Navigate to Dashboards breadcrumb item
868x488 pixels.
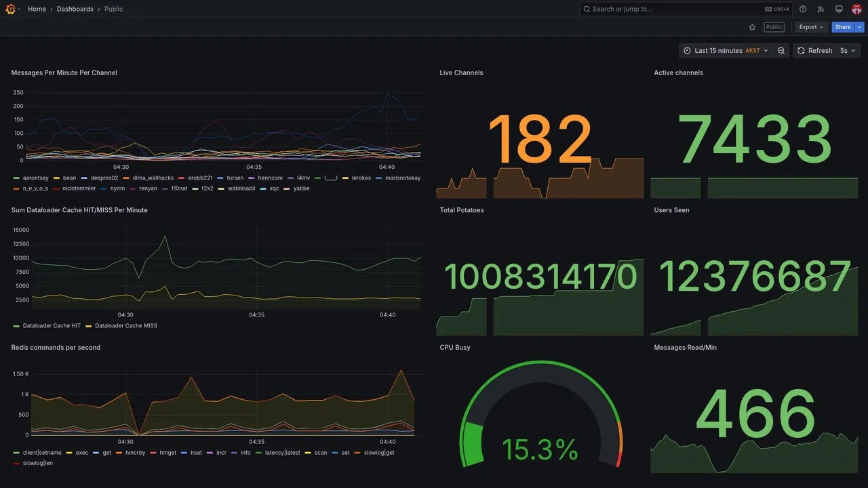[75, 9]
